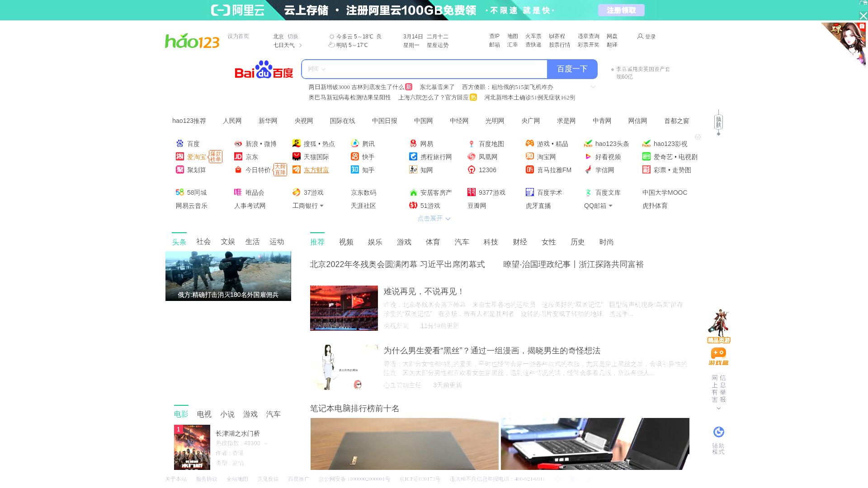Open the Paralympics closing ceremony thumbnail
Screen dimensions: 868x488
pyautogui.click(x=344, y=308)
